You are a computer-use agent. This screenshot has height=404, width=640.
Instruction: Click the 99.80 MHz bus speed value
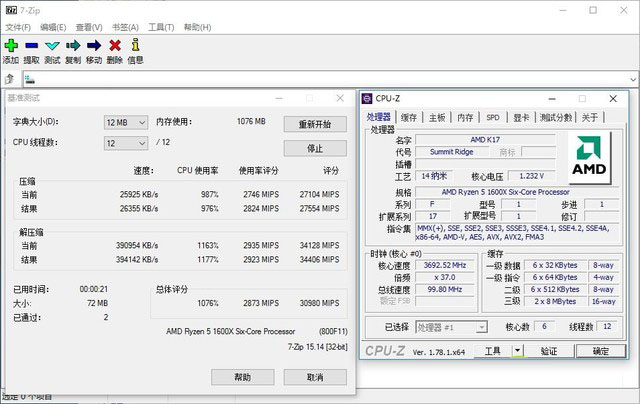[x=445, y=289]
